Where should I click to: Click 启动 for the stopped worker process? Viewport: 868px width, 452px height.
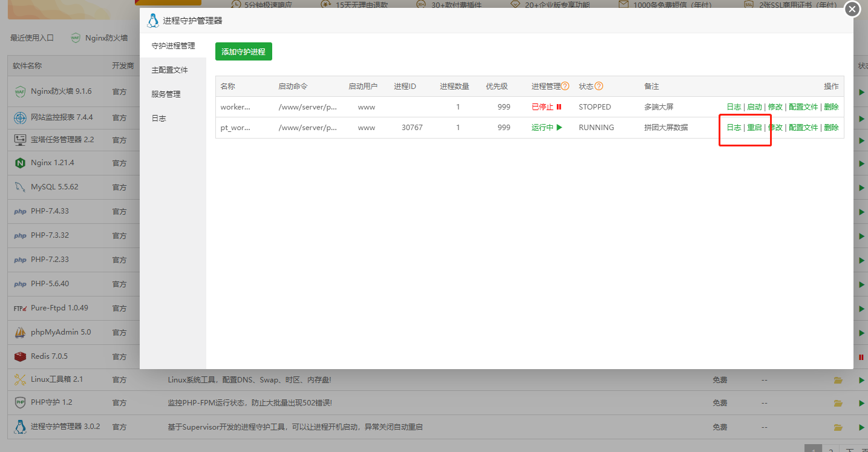click(x=754, y=107)
